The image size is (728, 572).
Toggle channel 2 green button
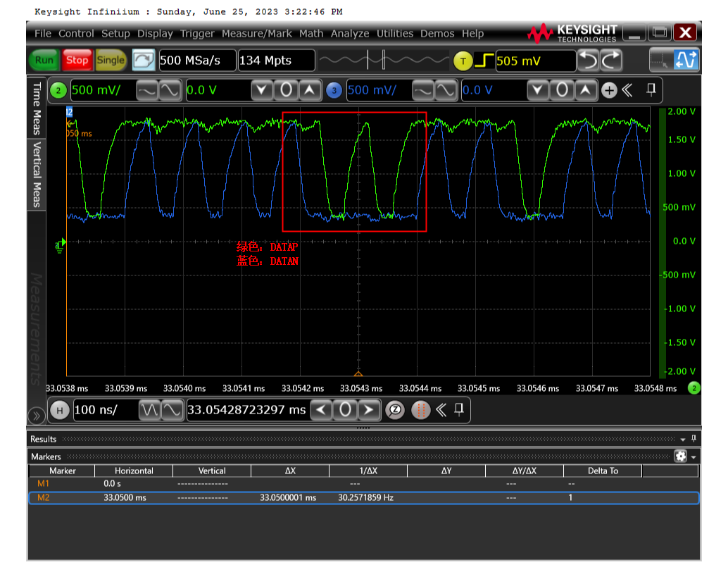(59, 90)
